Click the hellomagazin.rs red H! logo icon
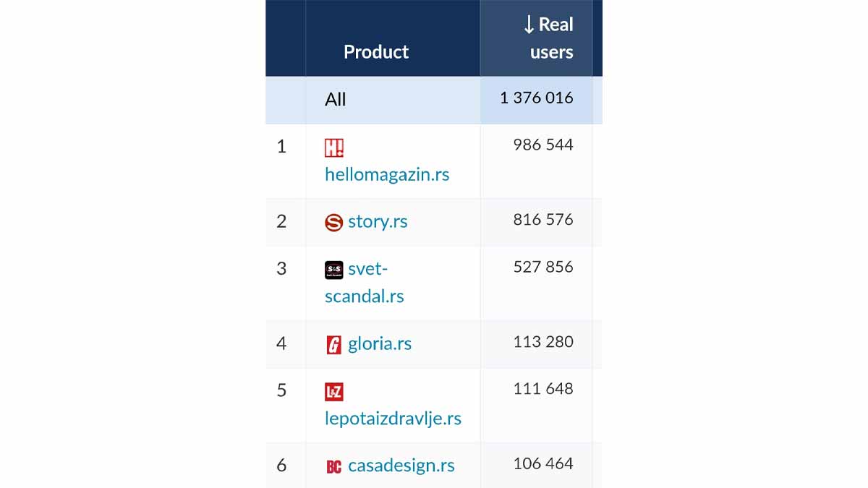Screen dimensions: 868x488 click(x=333, y=148)
